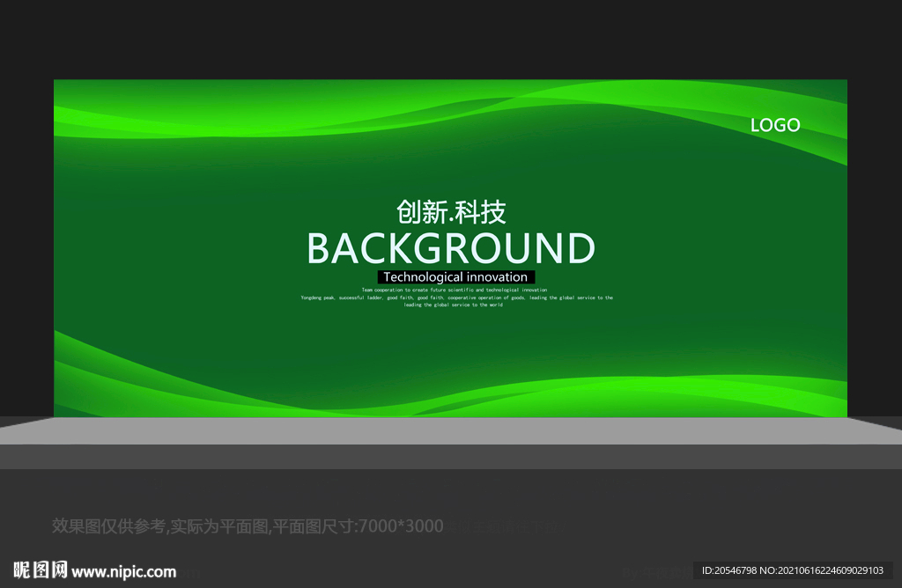Click 'leading the global service to the world' line
The height and width of the screenshot is (588, 902).
coord(454,305)
